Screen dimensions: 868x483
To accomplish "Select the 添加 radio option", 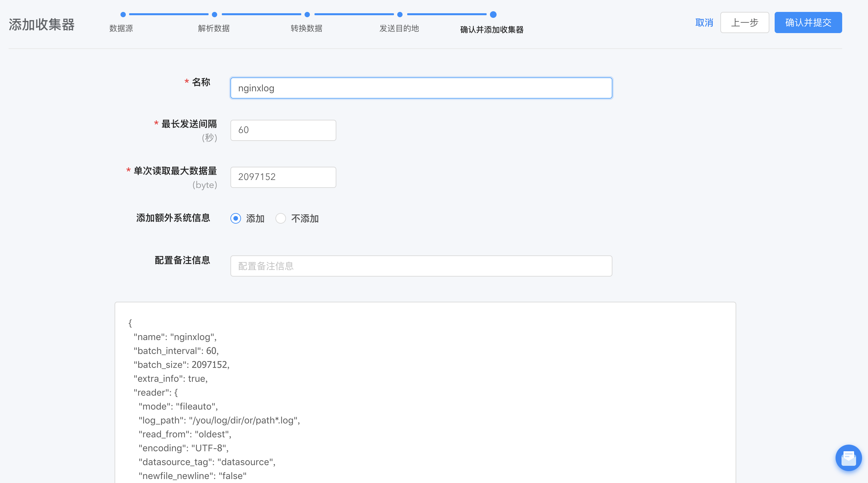I will [x=235, y=218].
